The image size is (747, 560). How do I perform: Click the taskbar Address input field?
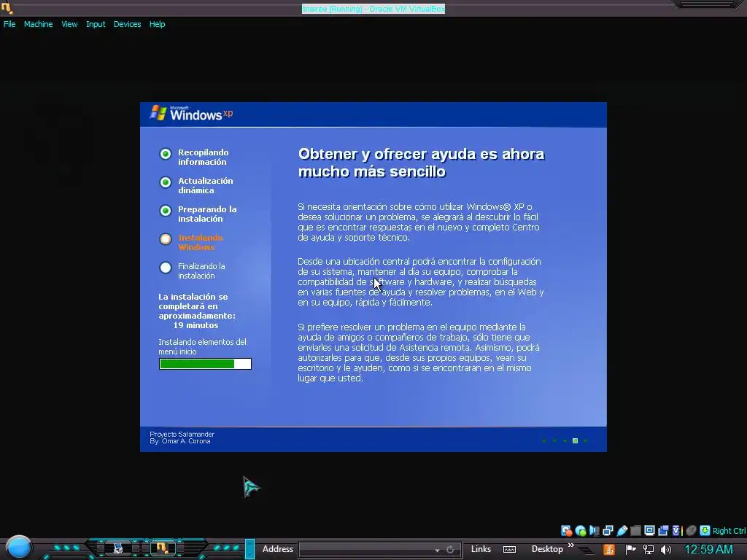(367, 550)
